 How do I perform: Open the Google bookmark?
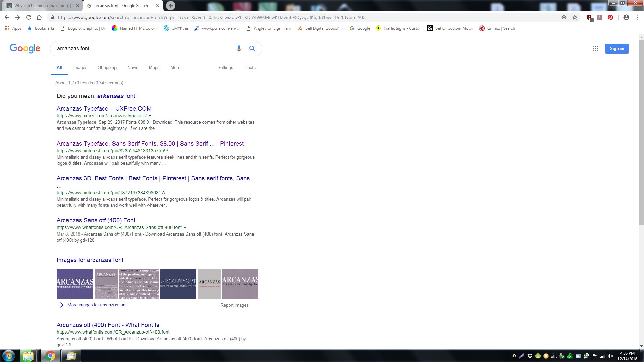tap(360, 28)
